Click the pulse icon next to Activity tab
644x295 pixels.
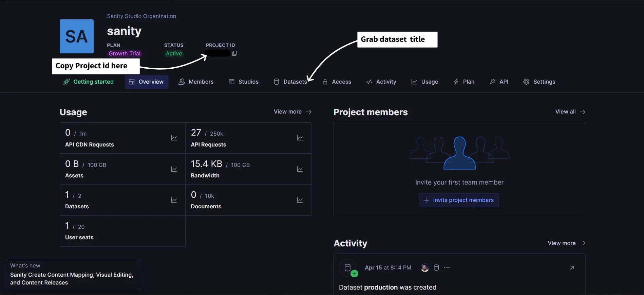tap(369, 82)
